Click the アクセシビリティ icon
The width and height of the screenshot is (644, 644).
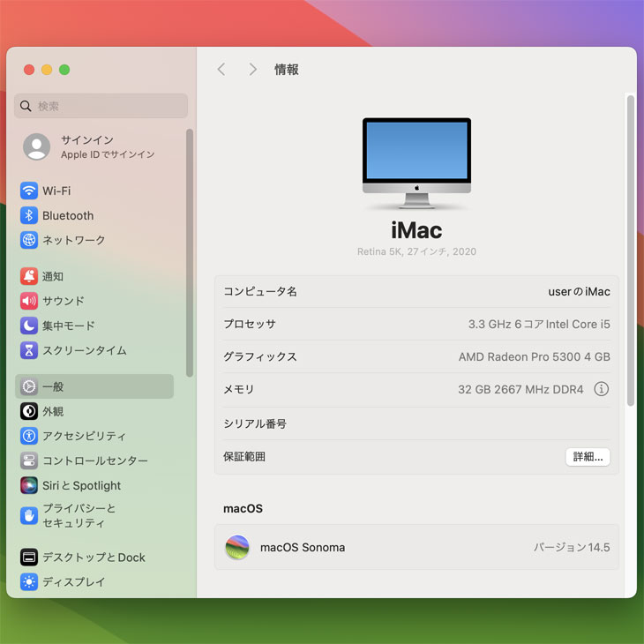pos(29,436)
